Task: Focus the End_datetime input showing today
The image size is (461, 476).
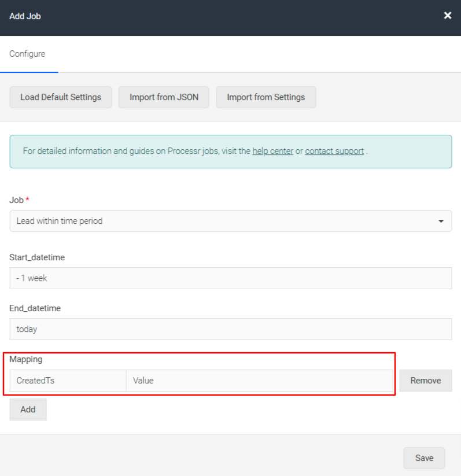Action: (x=230, y=329)
